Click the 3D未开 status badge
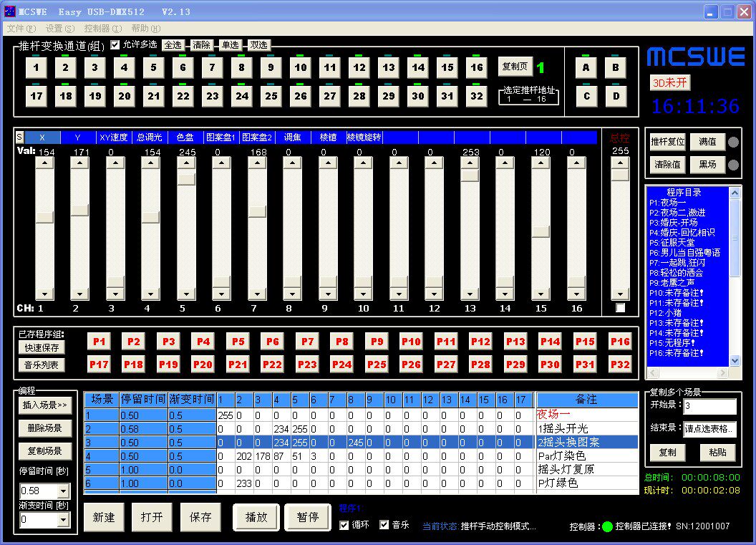 [670, 82]
